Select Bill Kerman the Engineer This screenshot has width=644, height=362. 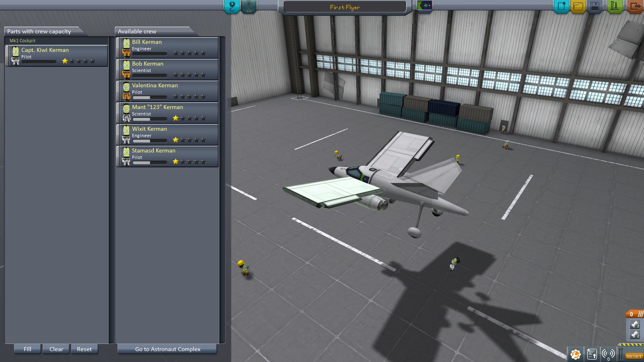(x=167, y=47)
